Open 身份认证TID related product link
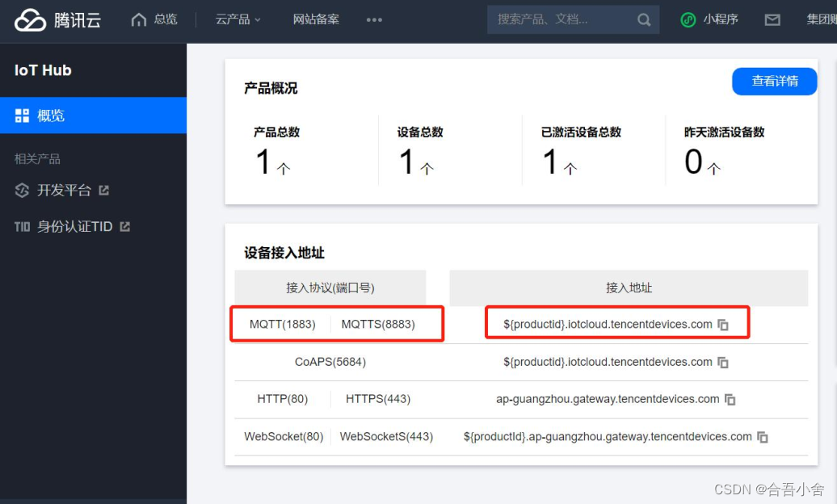Image resolution: width=837 pixels, height=504 pixels. 74,226
